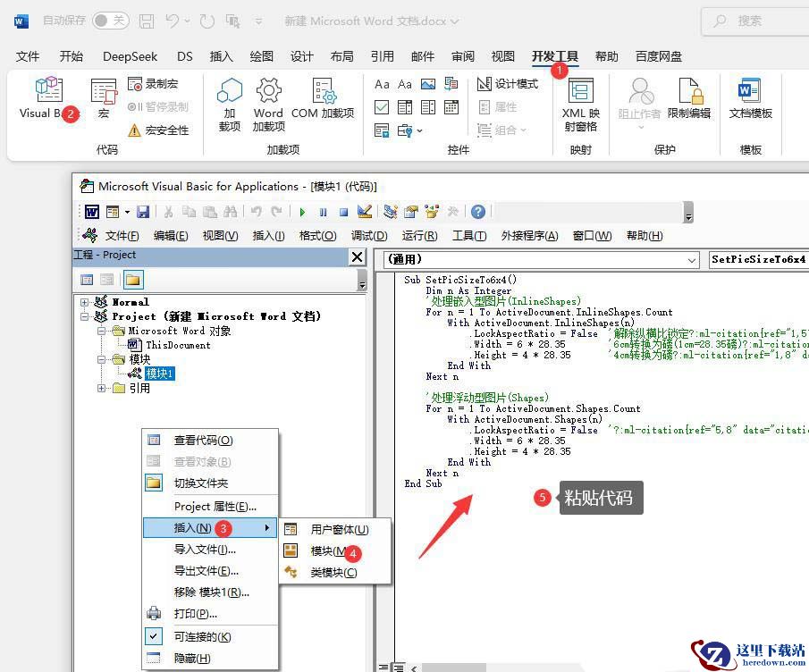
Task: Click View Code icon in Project pane
Action: pos(87,280)
